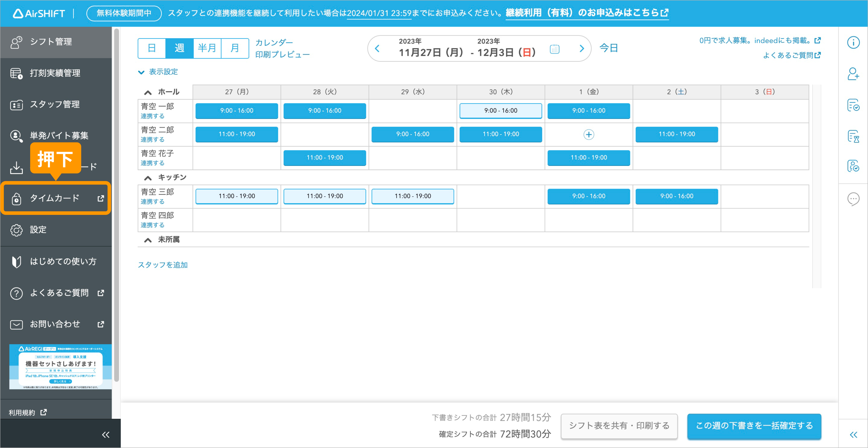Click 連携する under 青空 一郎
This screenshot has width=868, height=448.
point(152,116)
